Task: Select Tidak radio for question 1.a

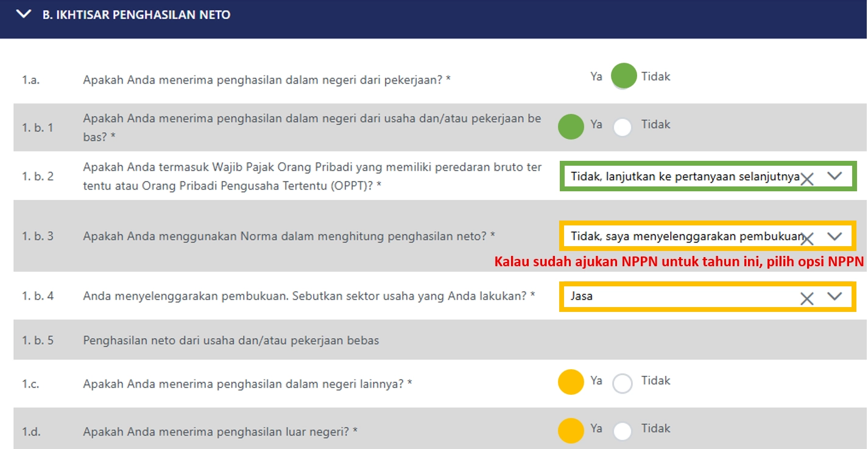Action: tap(623, 77)
